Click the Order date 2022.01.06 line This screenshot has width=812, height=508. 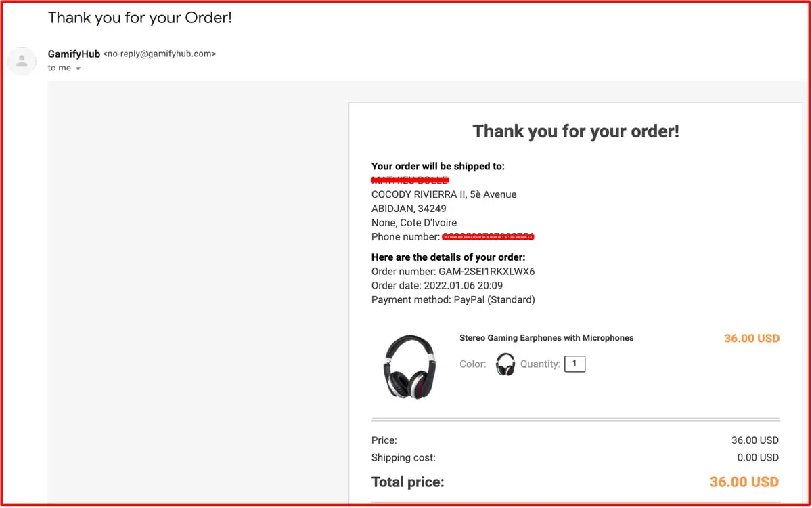pyautogui.click(x=437, y=285)
